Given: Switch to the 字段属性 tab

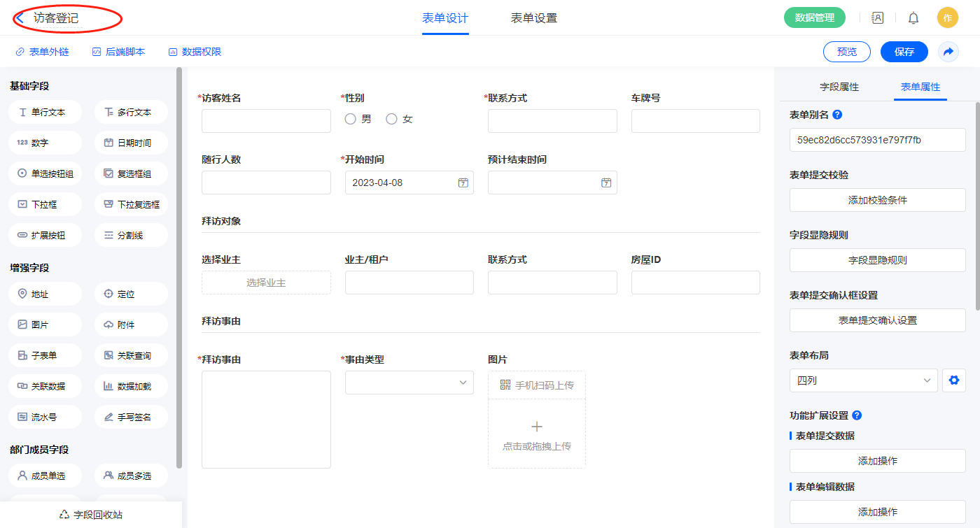Looking at the screenshot, I should (x=839, y=87).
